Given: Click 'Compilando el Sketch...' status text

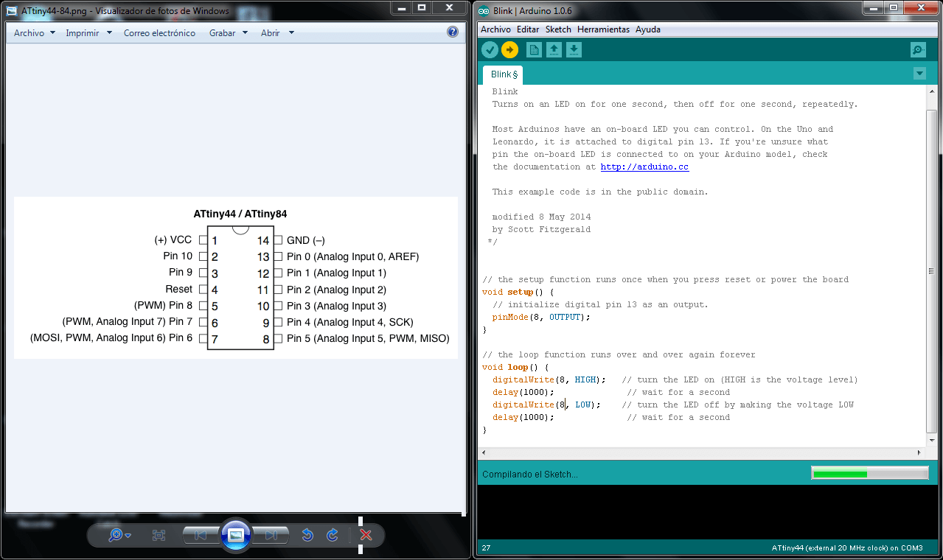Looking at the screenshot, I should pyautogui.click(x=530, y=475).
